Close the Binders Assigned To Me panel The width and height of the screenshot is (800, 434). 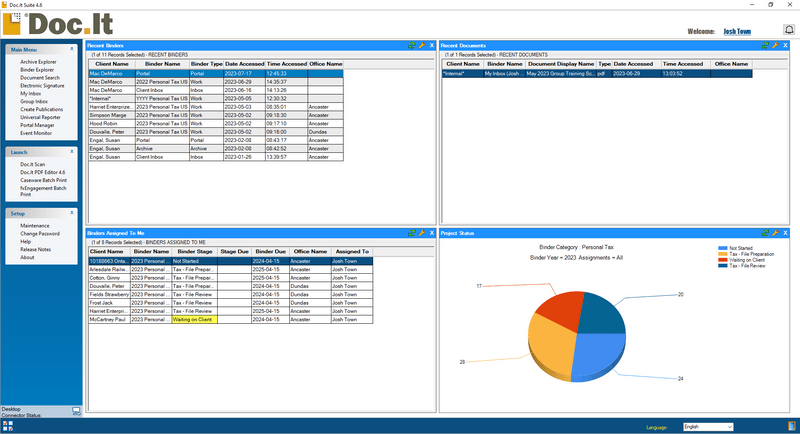[432, 233]
